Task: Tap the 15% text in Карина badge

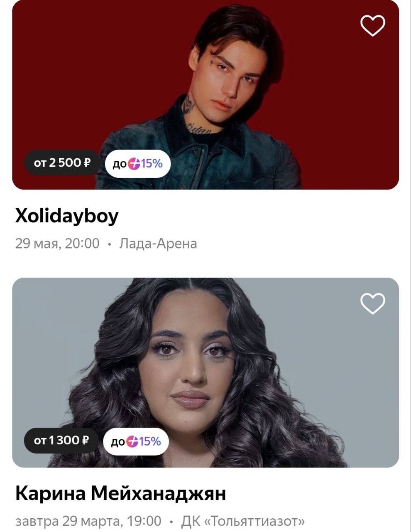Action: [150, 441]
